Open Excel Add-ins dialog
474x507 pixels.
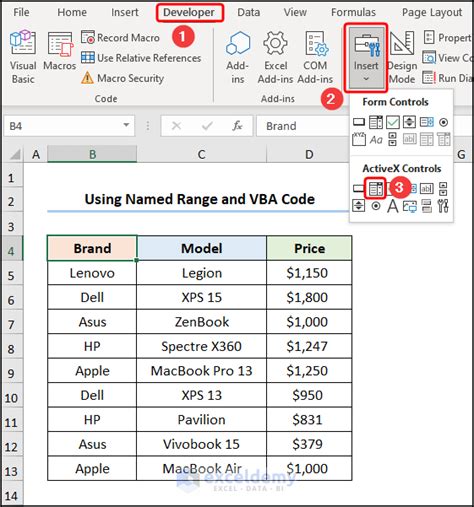pos(275,57)
